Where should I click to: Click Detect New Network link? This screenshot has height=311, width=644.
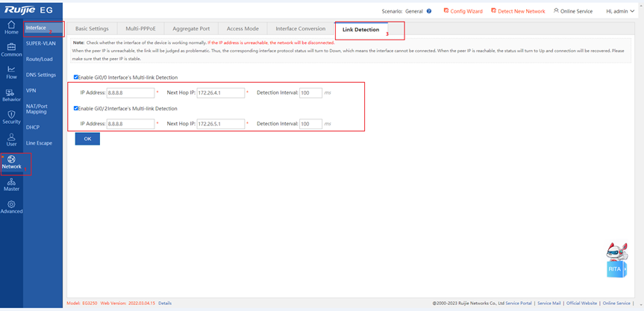tap(517, 11)
